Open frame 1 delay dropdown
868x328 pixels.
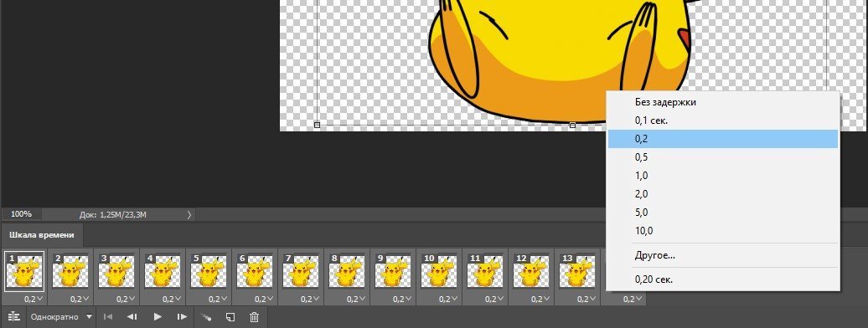(34, 300)
